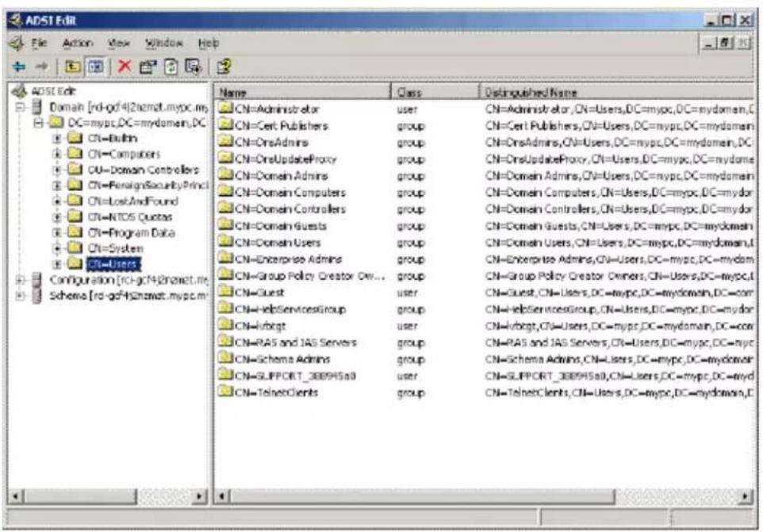Expand the CN=Builtin node
Screen dimensions: 763x532
point(57,139)
